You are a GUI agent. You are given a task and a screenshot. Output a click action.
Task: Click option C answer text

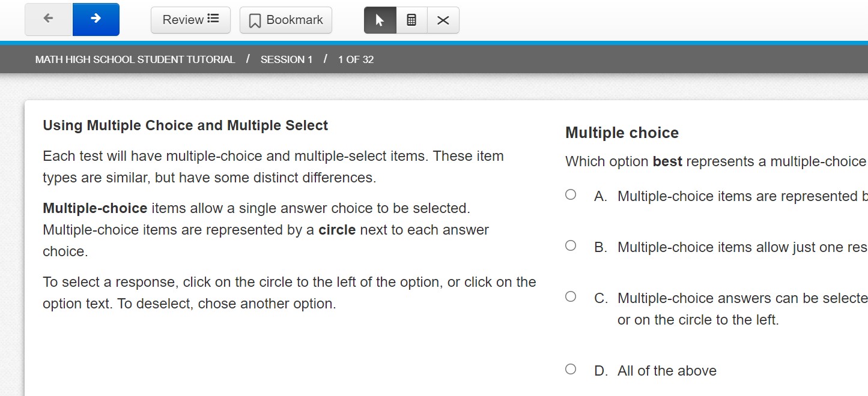742,309
